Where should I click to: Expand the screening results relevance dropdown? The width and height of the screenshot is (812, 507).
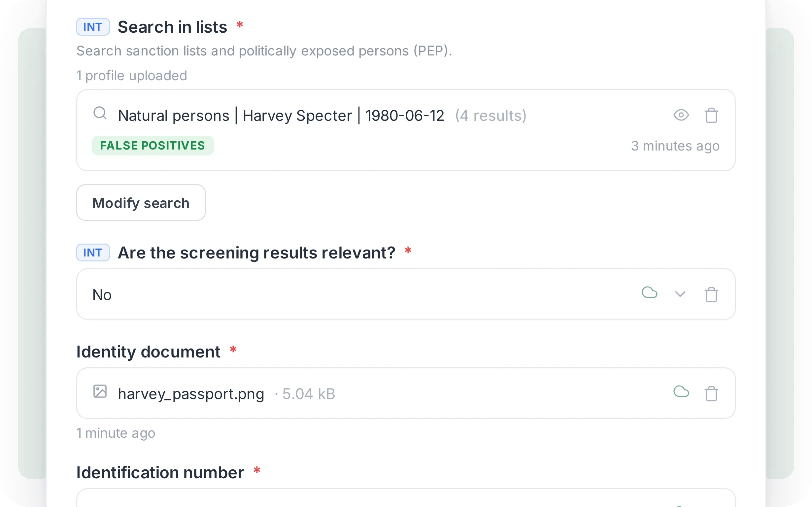[x=680, y=294]
